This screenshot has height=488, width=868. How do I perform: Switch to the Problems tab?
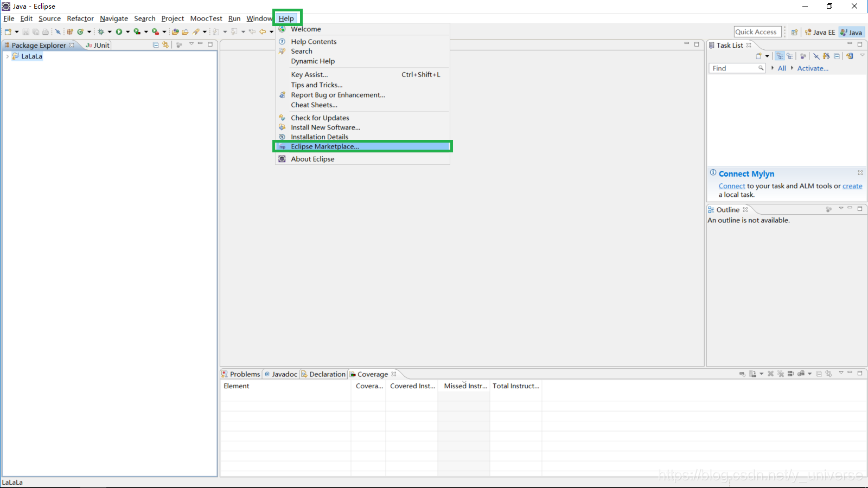(x=241, y=374)
